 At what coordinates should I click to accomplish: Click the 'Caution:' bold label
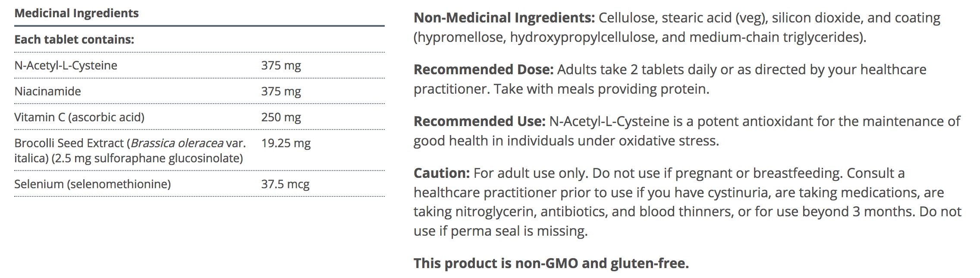[x=441, y=174]
